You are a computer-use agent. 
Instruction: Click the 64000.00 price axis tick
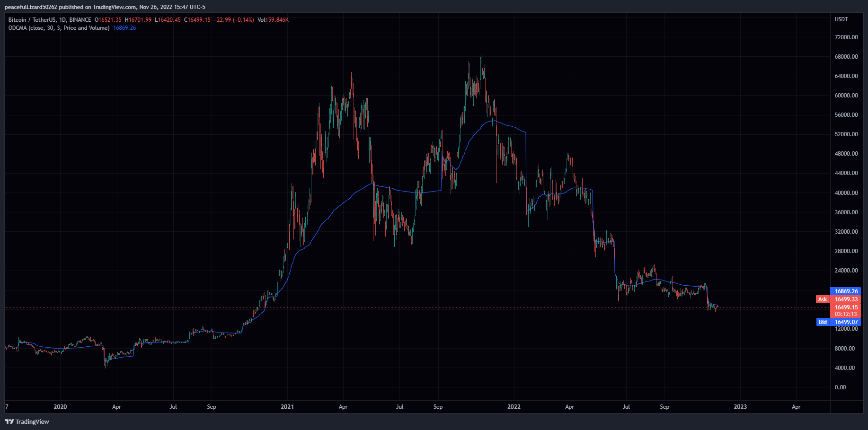tap(846, 76)
